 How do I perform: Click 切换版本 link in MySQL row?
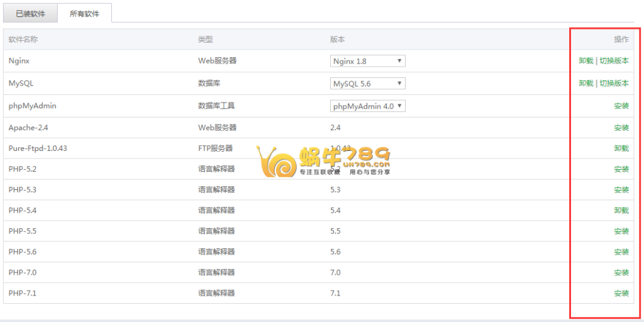614,84
